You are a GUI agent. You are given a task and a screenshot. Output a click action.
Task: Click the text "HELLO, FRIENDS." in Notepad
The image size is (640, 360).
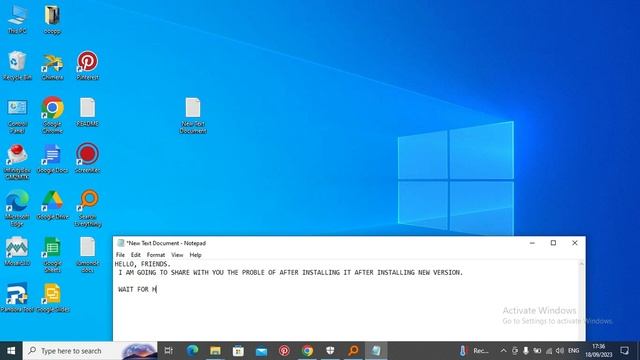coord(142,264)
